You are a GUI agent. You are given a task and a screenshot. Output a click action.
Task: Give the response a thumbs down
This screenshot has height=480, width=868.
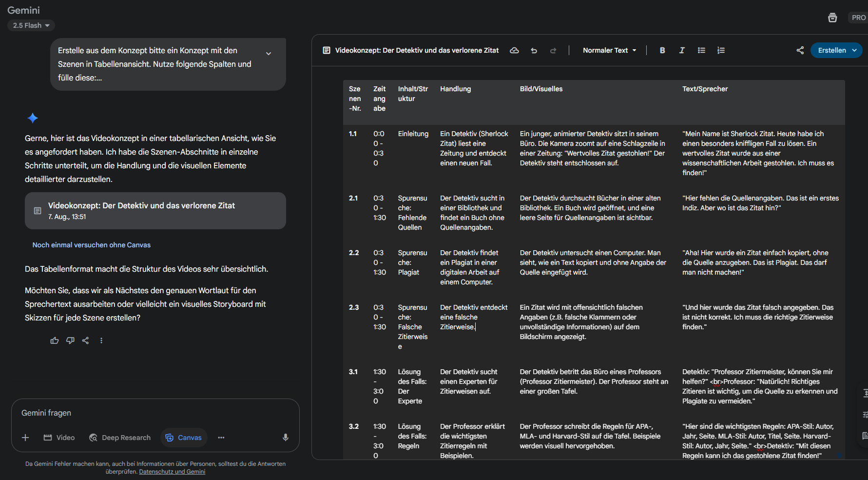[70, 340]
